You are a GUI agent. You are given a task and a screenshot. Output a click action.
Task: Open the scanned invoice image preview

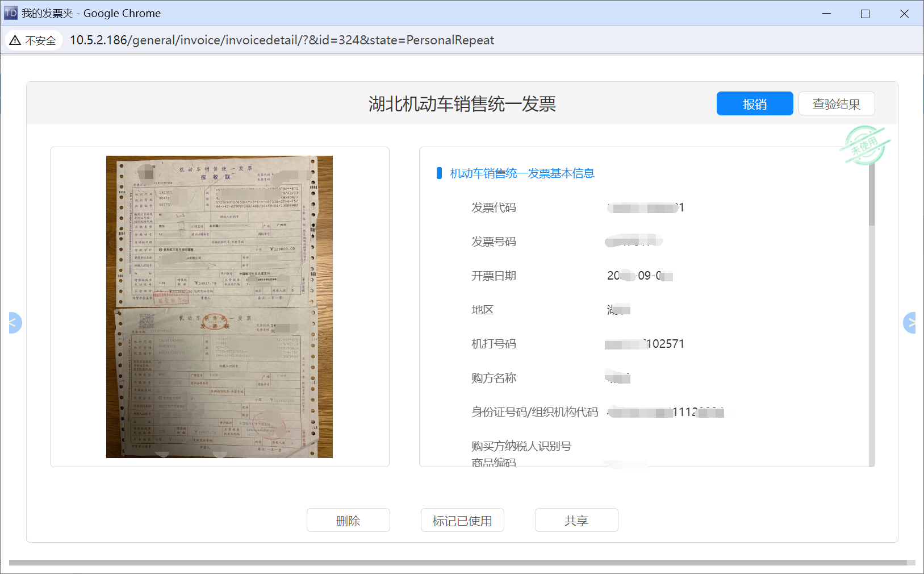tap(219, 307)
